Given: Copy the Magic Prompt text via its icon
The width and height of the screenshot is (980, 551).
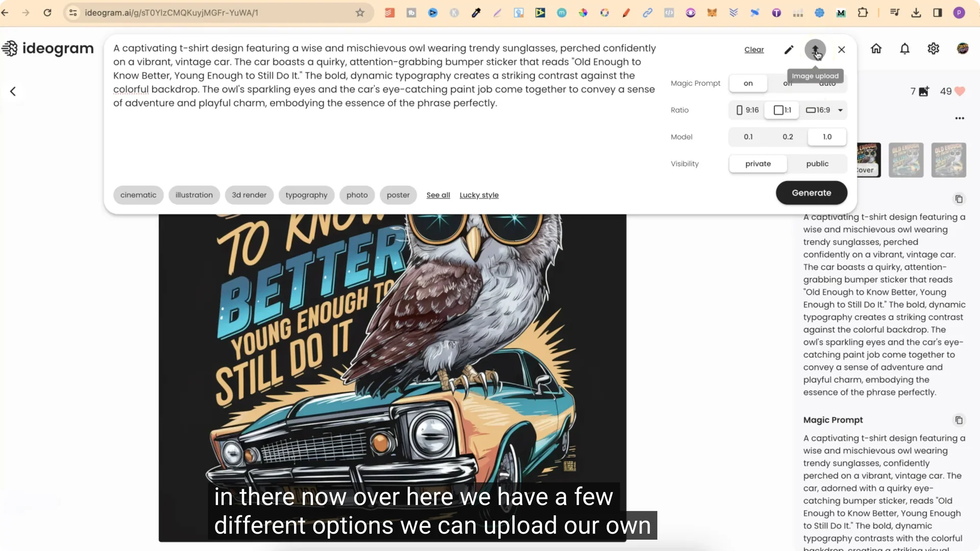Looking at the screenshot, I should (959, 420).
